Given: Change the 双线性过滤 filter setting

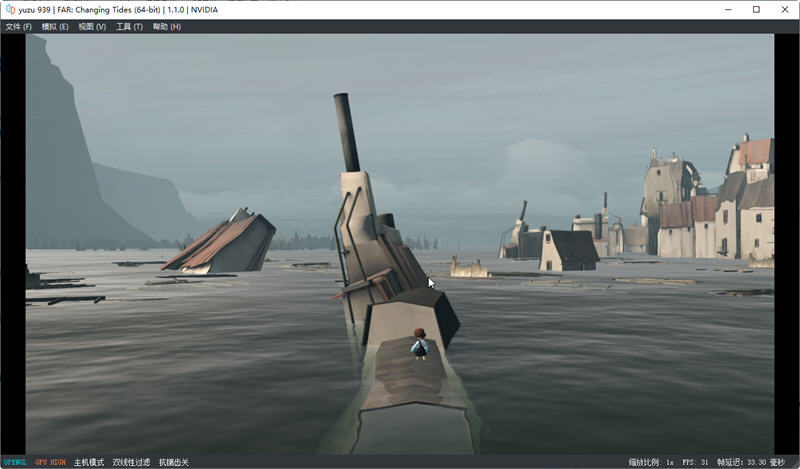Looking at the screenshot, I should point(131,462).
